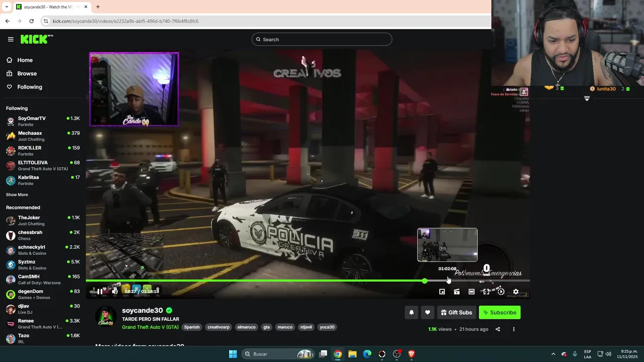Click the soycande30 channel name
The width and height of the screenshot is (644, 362).
[x=142, y=311]
